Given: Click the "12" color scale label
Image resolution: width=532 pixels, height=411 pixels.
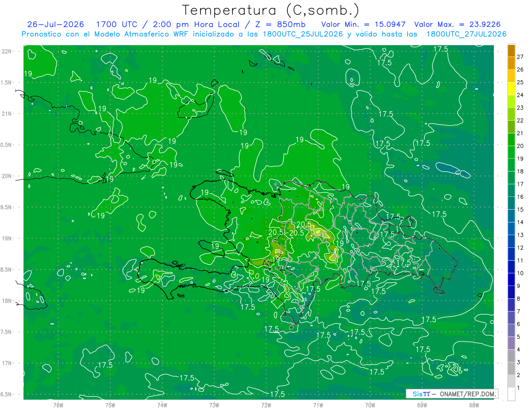Looking at the screenshot, I should [520, 247].
